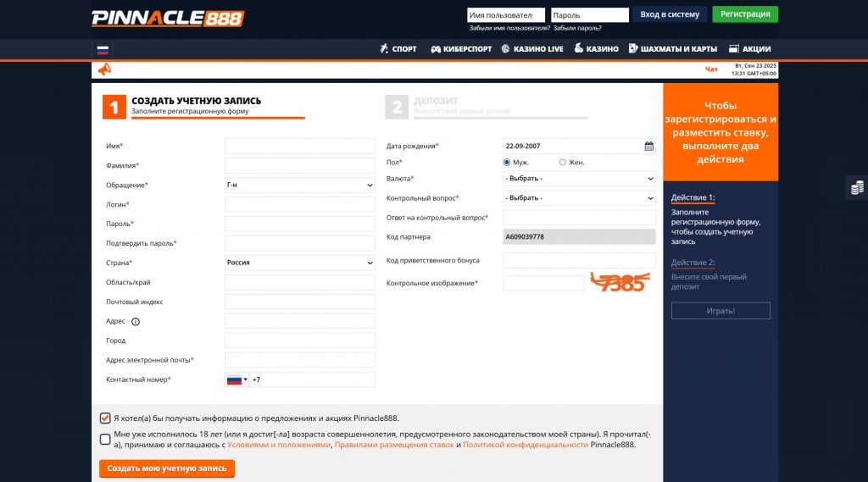Click the megaphone announcement icon
The height and width of the screenshot is (482, 868).
point(104,70)
